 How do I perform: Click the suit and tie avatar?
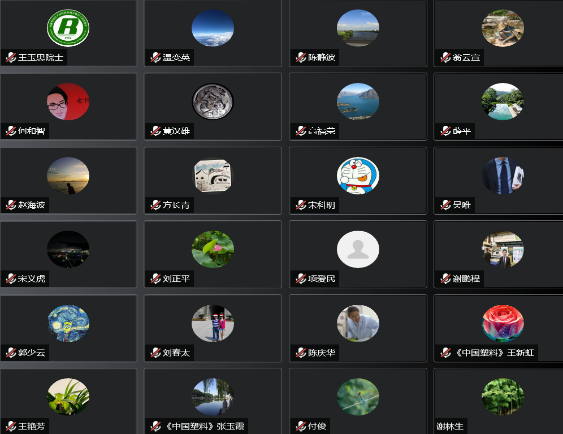click(x=503, y=176)
